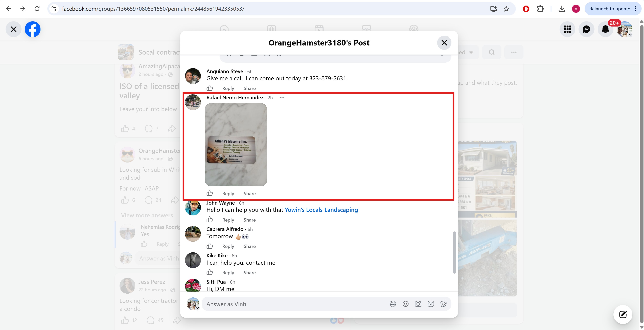Screen dimensions: 644x330
Task: Reply to John Wayne's comment
Action: pyautogui.click(x=228, y=220)
